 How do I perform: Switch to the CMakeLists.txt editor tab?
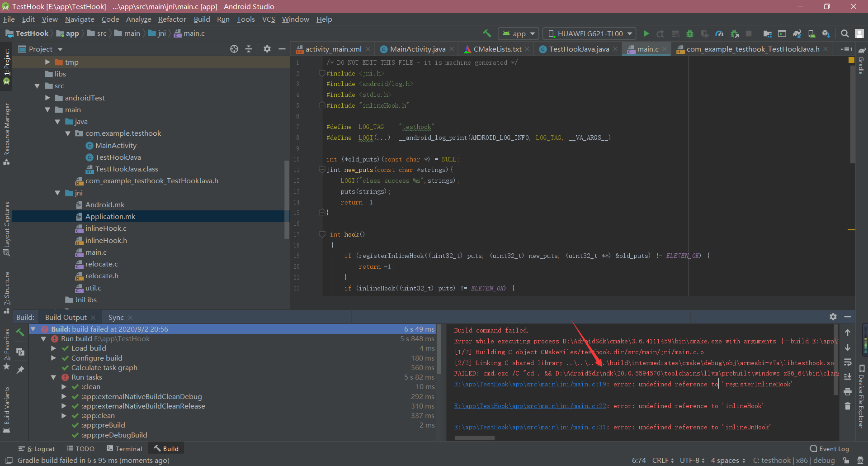[x=497, y=49]
